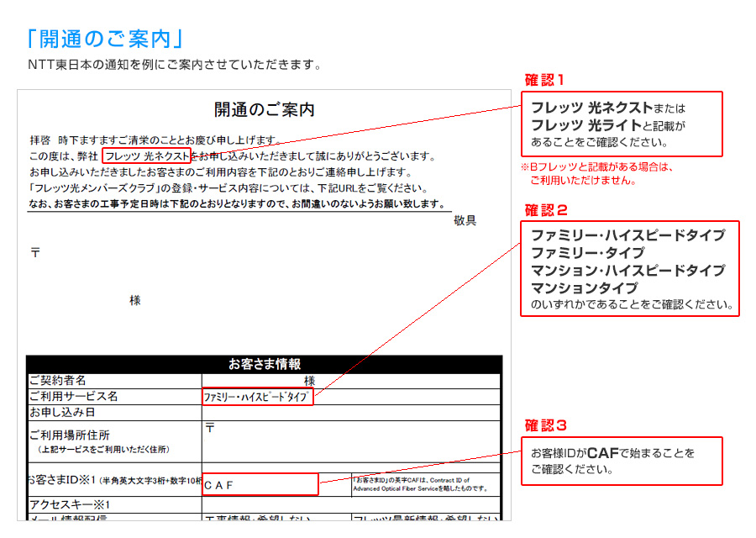Click the 確認3 box about お客様ID starting with CAF
Image resolution: width=756 pixels, height=538 pixels.
(x=622, y=461)
